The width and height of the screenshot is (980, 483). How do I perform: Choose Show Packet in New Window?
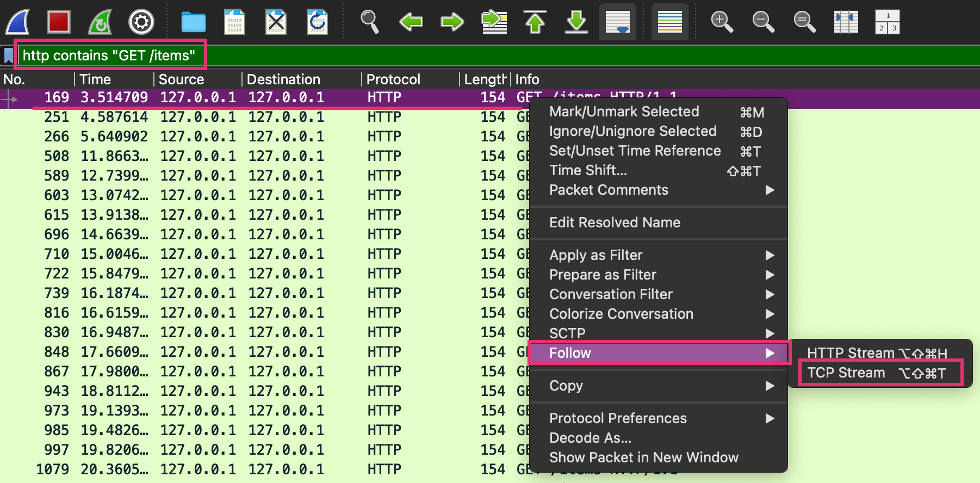click(658, 457)
